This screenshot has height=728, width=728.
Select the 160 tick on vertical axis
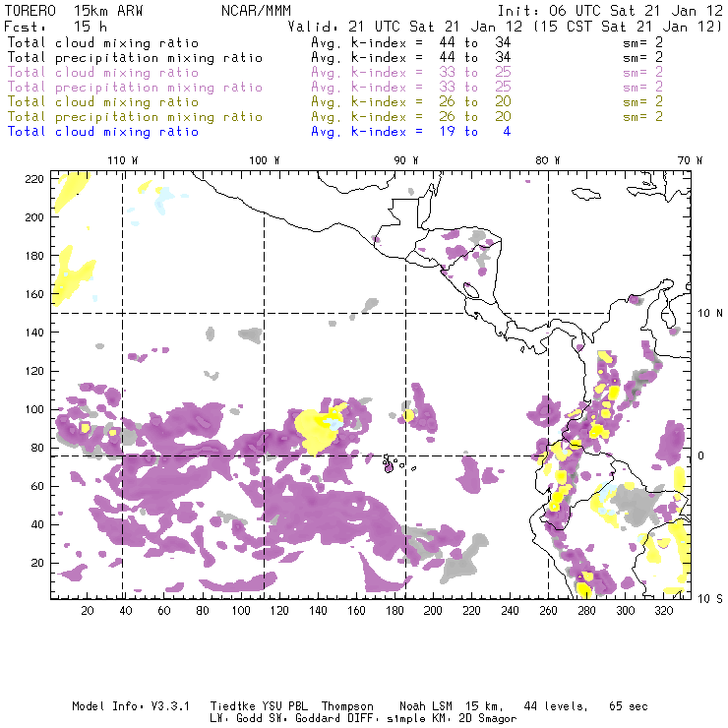point(34,294)
